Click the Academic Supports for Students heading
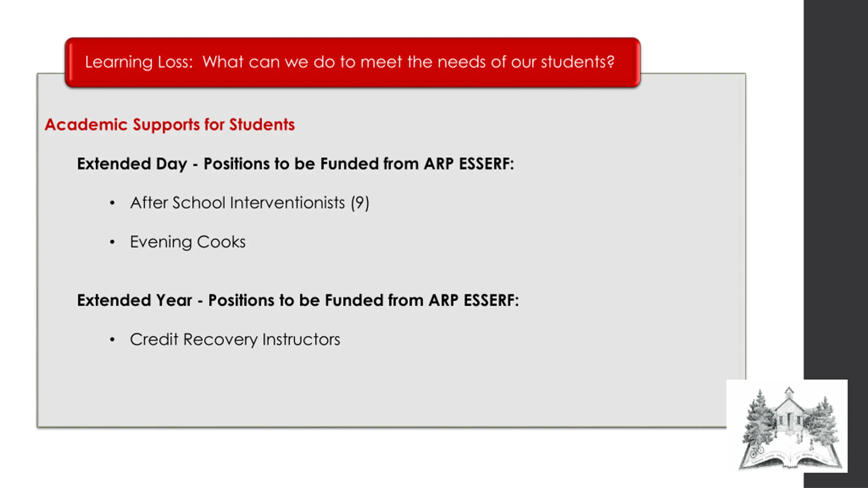This screenshot has height=488, width=868. (x=170, y=125)
